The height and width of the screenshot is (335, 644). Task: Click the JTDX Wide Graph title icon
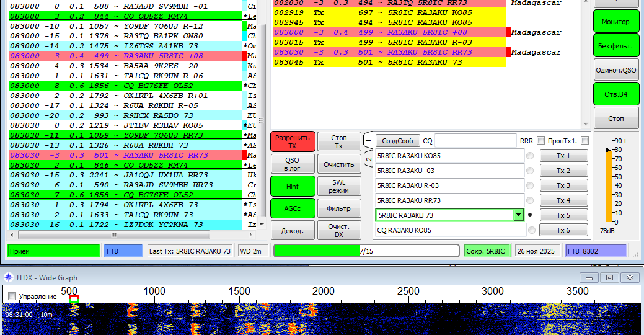coord(9,277)
